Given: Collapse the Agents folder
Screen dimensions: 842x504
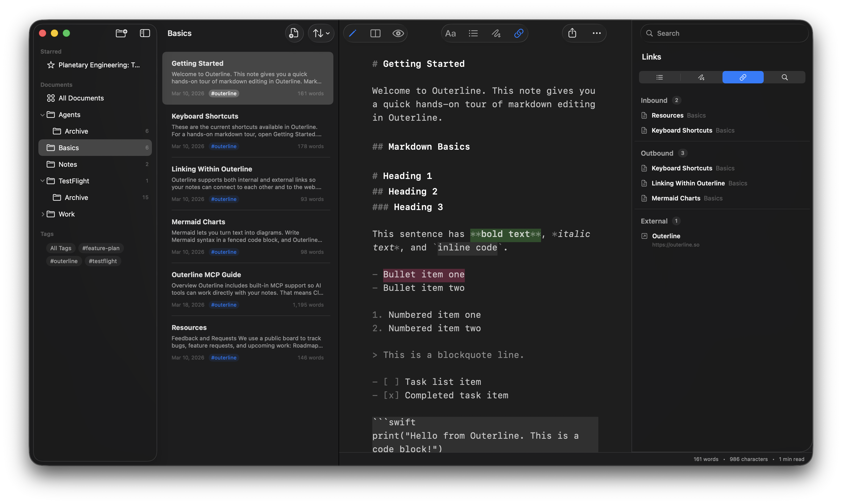Looking at the screenshot, I should 43,114.
